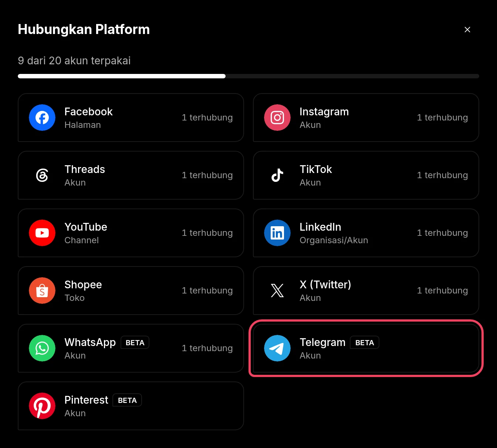Click the TikTok logo icon
497x448 pixels.
[x=277, y=175]
